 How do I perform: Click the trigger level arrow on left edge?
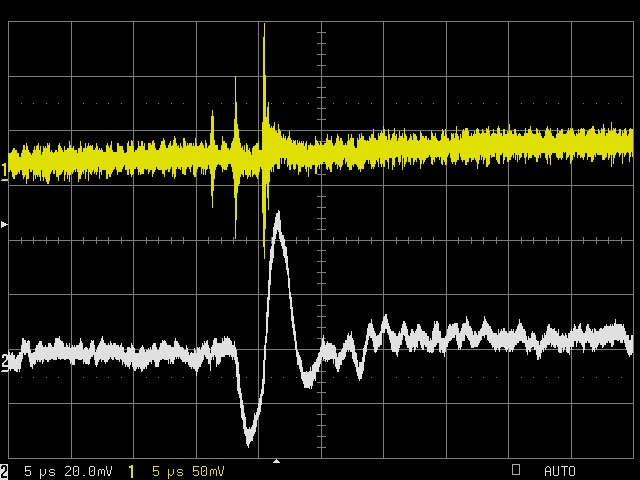pyautogui.click(x=4, y=224)
